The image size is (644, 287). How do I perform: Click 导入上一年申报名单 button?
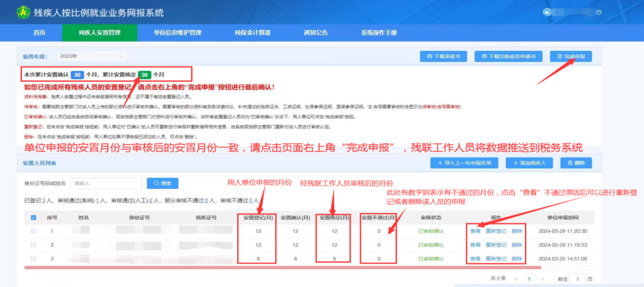click(464, 163)
